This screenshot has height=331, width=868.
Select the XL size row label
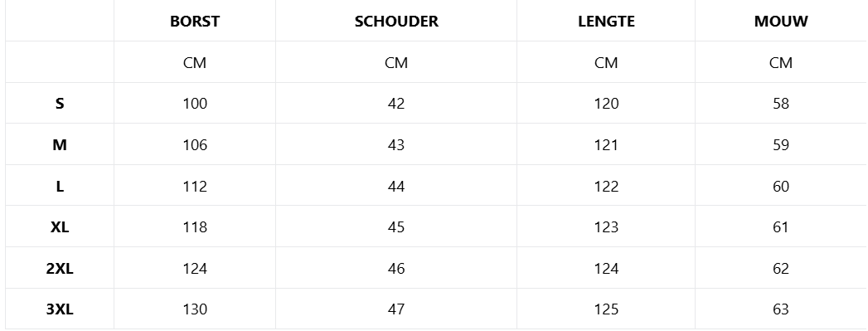(60, 227)
